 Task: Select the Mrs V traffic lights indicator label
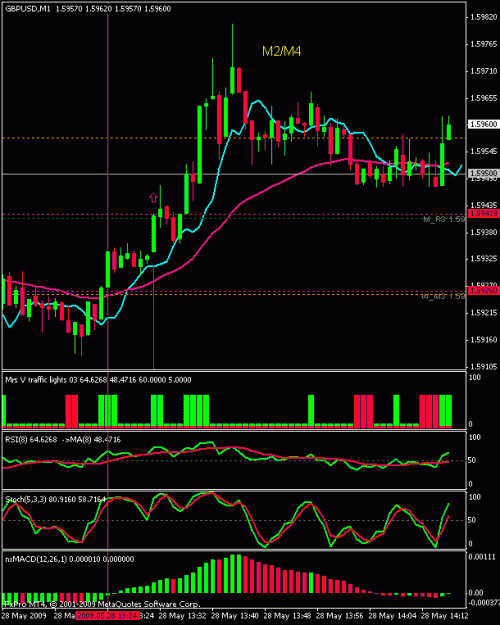[98, 380]
